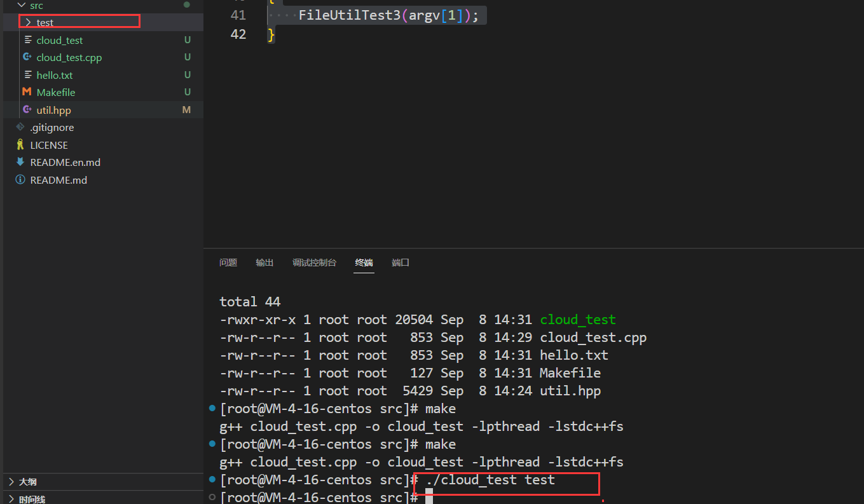Click argv in the editor code line
The image size is (864, 504).
pyautogui.click(x=425, y=15)
